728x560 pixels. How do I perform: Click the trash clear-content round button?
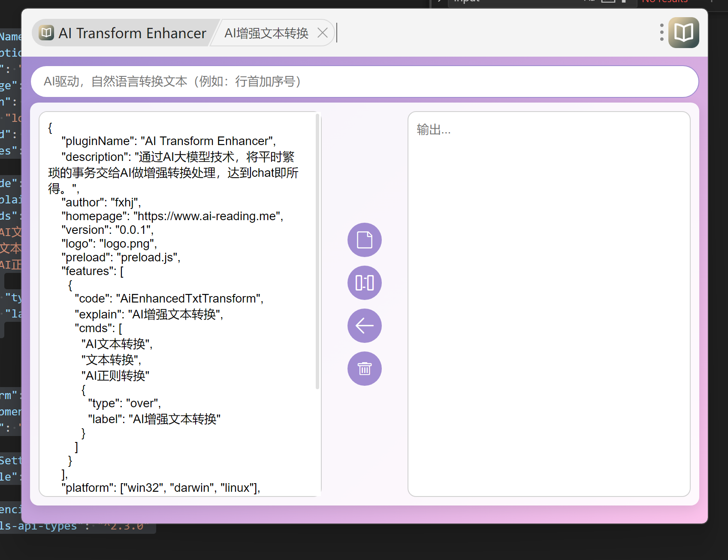tap(364, 369)
